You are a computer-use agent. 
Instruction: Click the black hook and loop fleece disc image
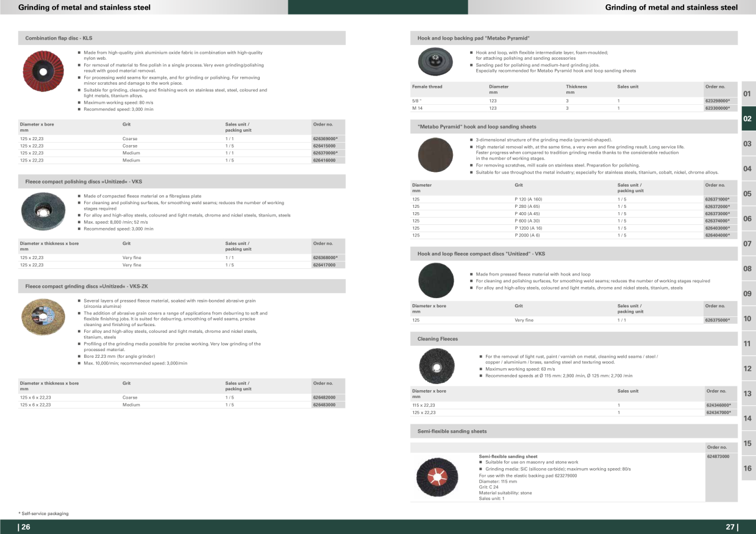(x=436, y=280)
